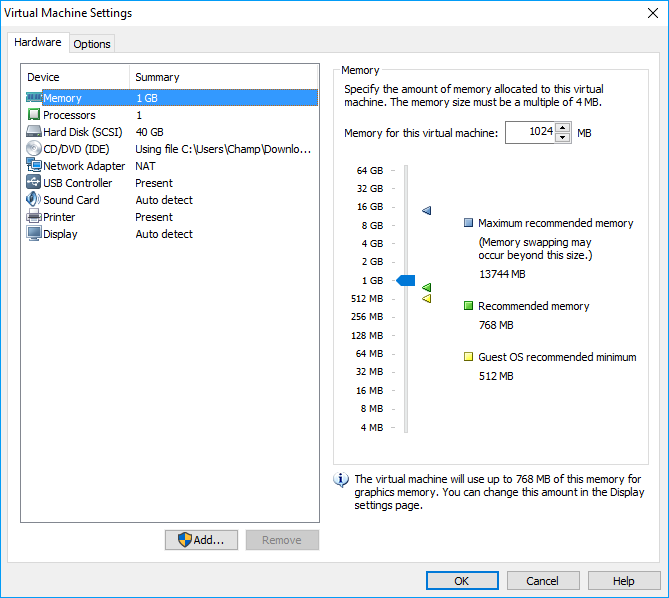The height and width of the screenshot is (598, 669).
Task: Click the Printer device icon
Action: (x=34, y=216)
